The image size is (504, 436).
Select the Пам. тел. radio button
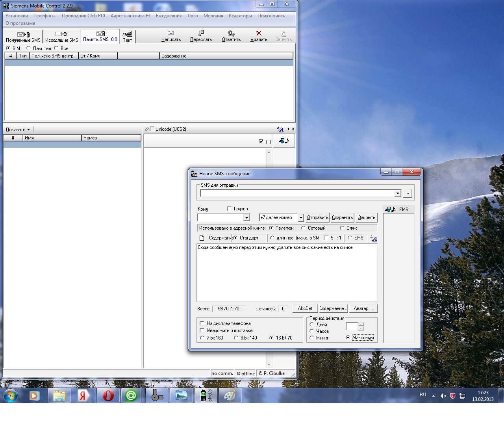(28, 48)
